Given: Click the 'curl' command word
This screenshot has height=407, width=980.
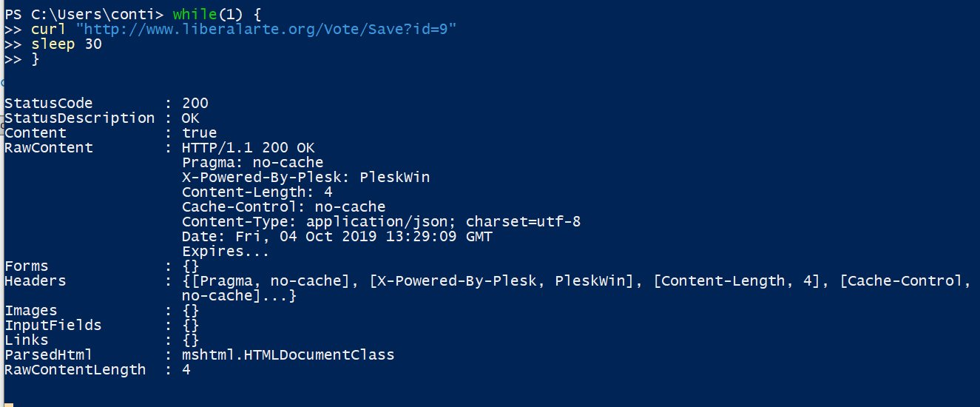Looking at the screenshot, I should [x=48, y=29].
